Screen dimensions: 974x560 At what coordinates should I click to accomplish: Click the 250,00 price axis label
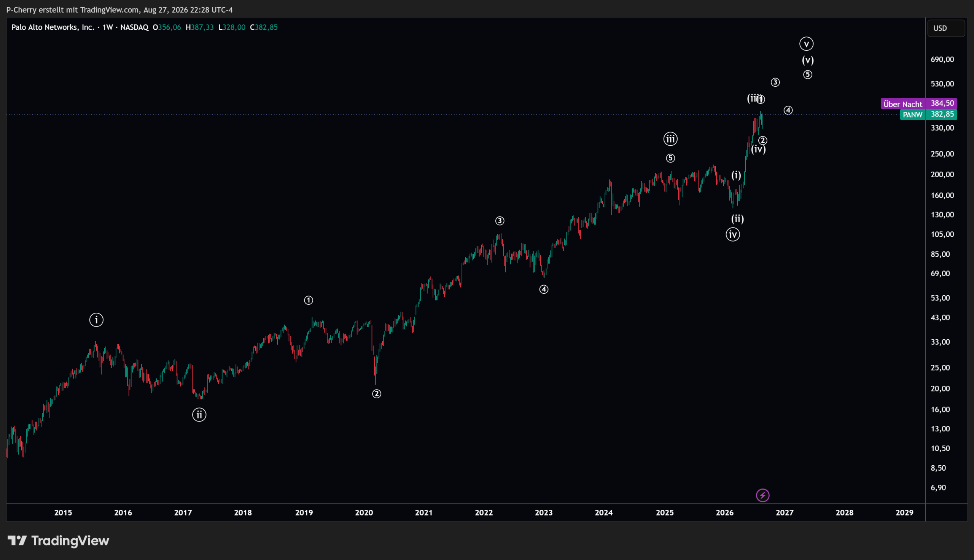pos(942,154)
